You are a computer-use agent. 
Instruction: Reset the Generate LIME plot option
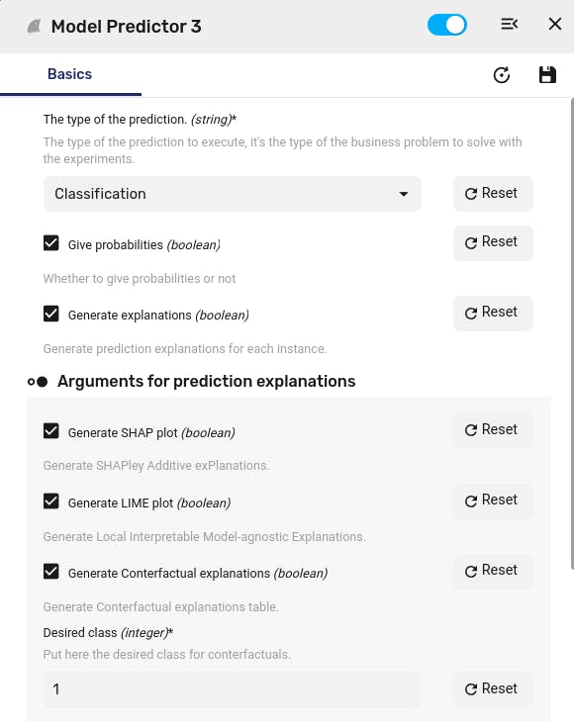pyautogui.click(x=493, y=500)
